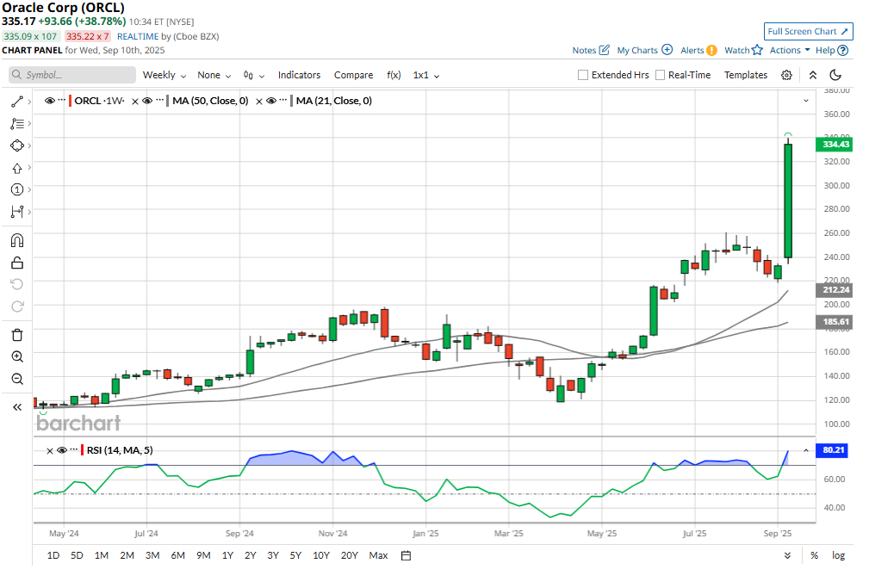Remove the MA (21, Close, 0) study

(259, 102)
